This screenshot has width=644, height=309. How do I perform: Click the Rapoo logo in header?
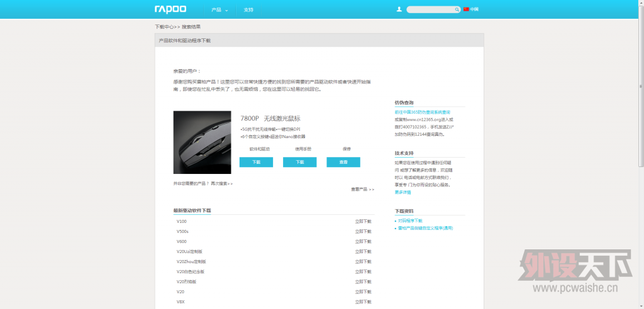170,9
